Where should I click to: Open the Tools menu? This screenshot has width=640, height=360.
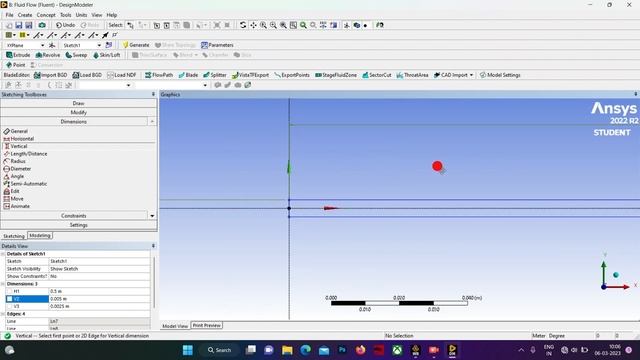point(66,15)
